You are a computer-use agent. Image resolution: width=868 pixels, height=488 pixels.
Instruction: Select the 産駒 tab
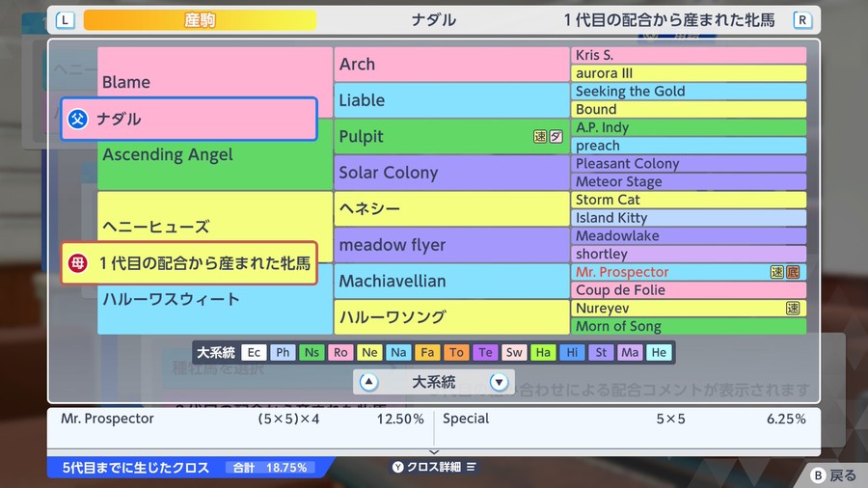pos(200,20)
